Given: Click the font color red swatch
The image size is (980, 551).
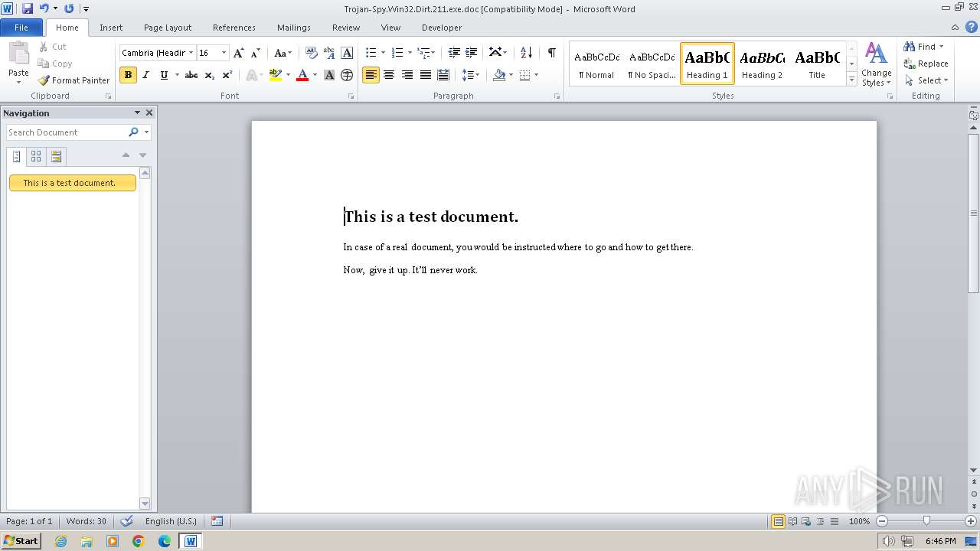Looking at the screenshot, I should [x=302, y=75].
